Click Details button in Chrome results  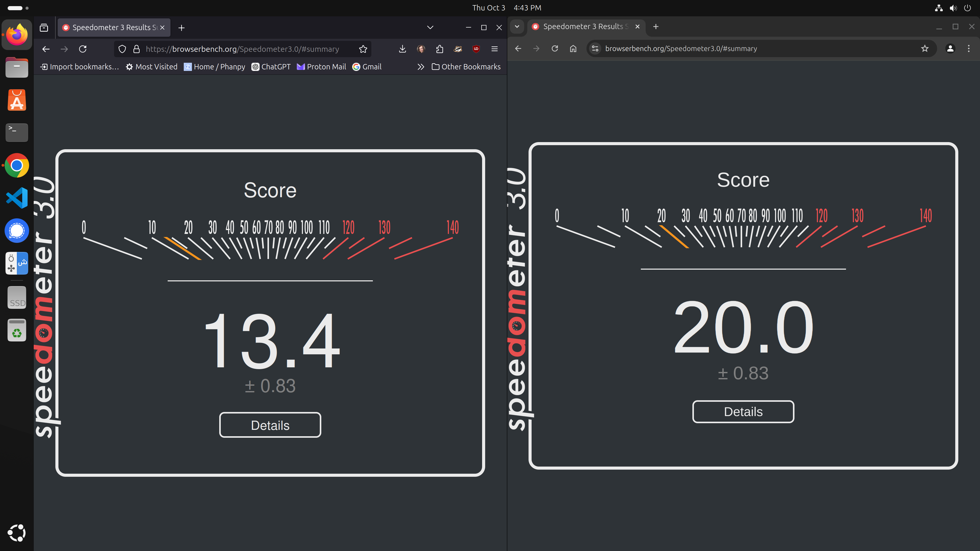[743, 411]
